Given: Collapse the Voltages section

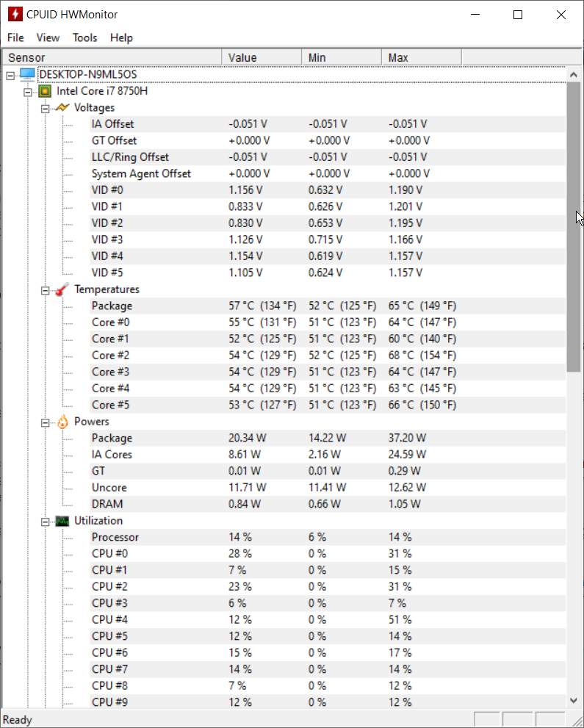Looking at the screenshot, I should pyautogui.click(x=45, y=109).
